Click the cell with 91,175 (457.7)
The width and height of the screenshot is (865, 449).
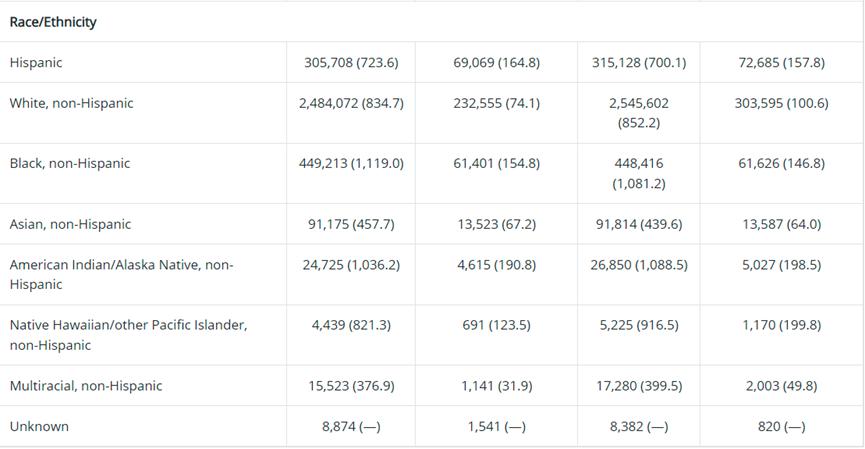(x=351, y=224)
